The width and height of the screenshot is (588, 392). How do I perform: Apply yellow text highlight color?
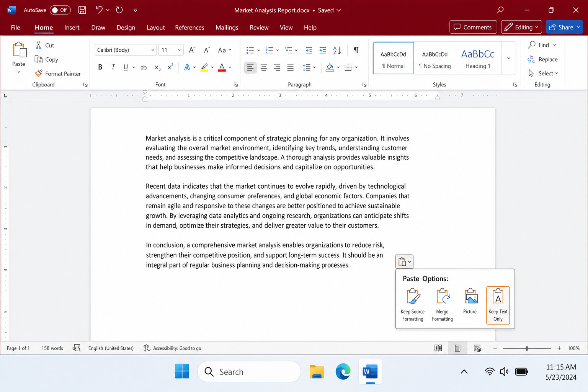[x=204, y=67]
